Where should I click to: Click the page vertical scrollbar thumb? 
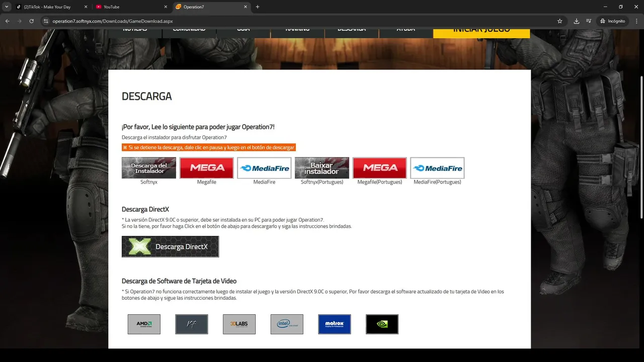(641, 147)
